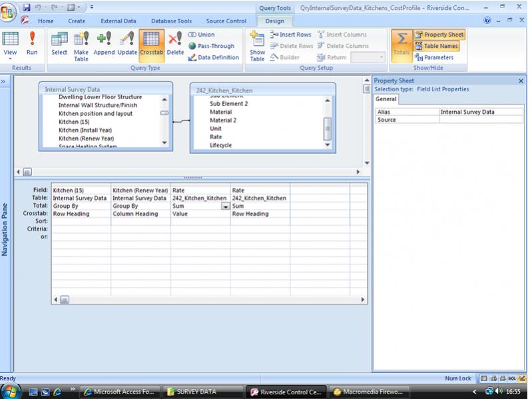Open the Show Table dialog

(x=257, y=45)
